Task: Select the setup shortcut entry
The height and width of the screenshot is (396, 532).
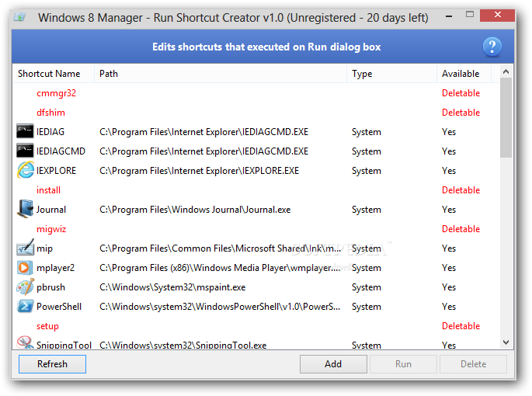Action: point(47,326)
